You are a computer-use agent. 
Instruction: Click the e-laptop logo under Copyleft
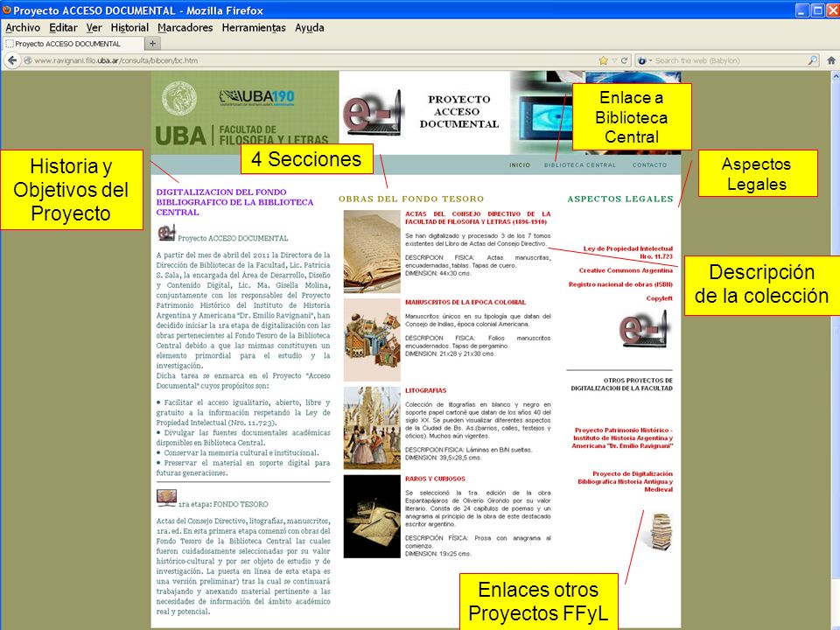tap(644, 328)
